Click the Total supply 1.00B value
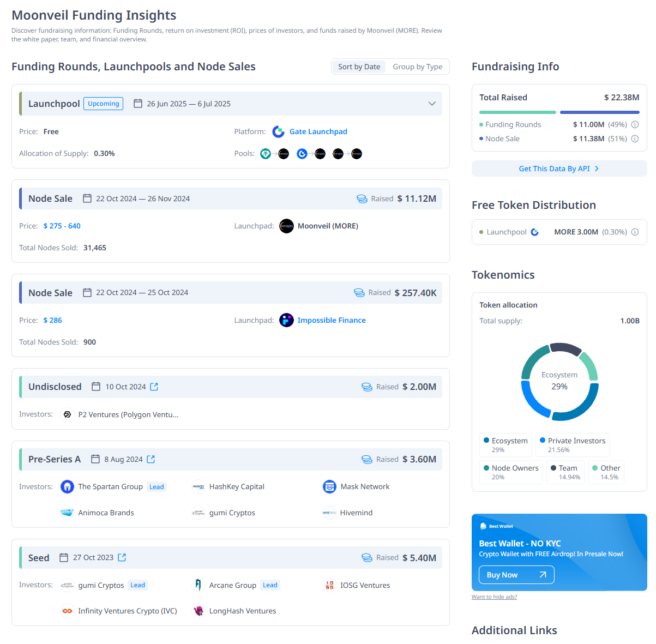Viewport: 656px width, 644px height. pos(630,321)
